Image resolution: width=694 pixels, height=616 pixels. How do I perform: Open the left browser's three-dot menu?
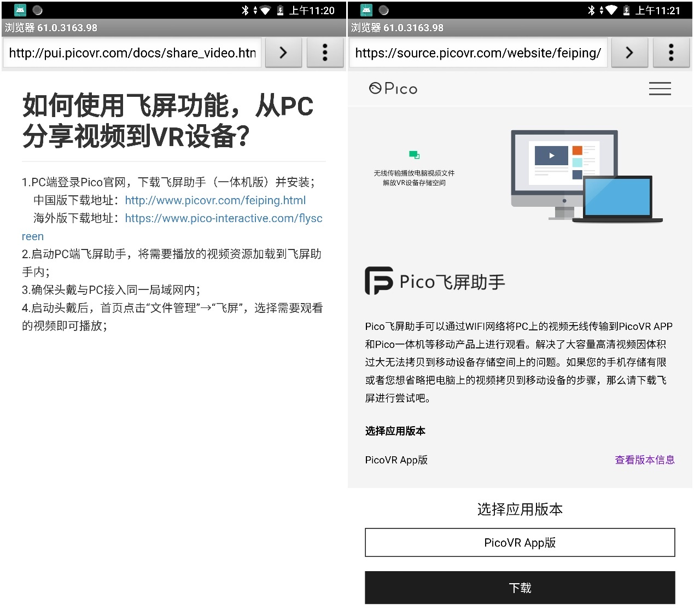coord(325,53)
